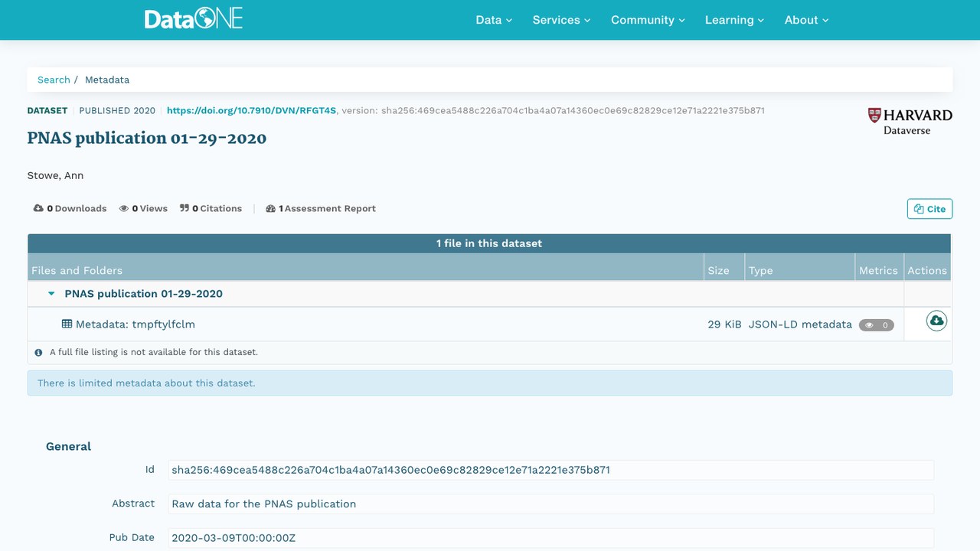Viewport: 980px width, 551px height.
Task: Click the General section heading
Action: coord(68,446)
